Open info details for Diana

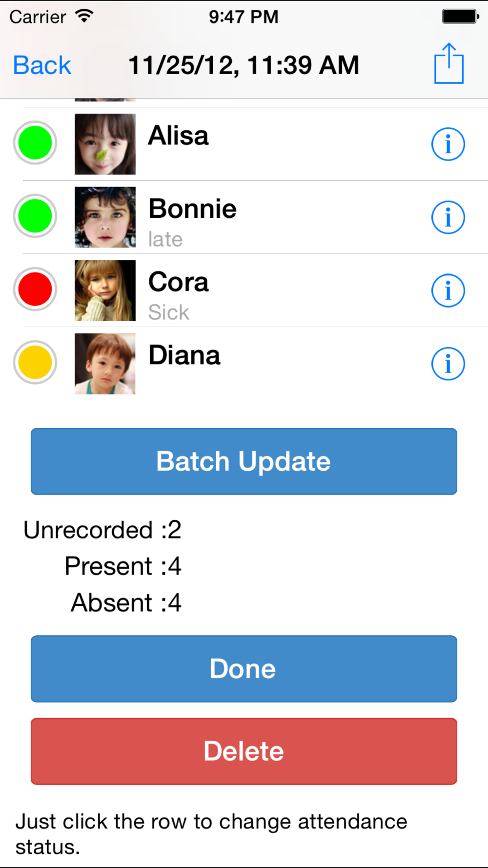tap(448, 364)
